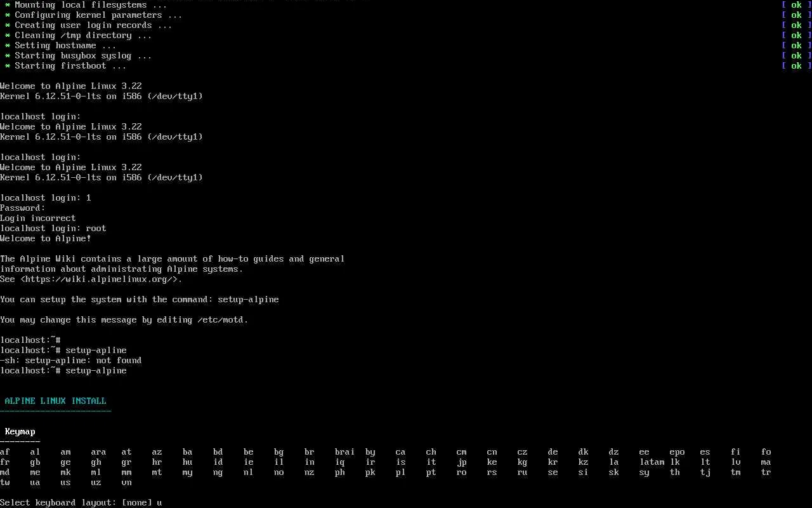Choose the 'hu' keymap code
Viewport: 812px width, 508px height.
[188, 462]
